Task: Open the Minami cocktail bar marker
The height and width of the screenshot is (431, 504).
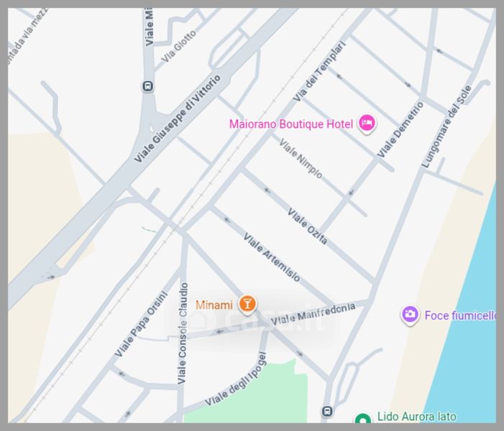Action: [247, 304]
